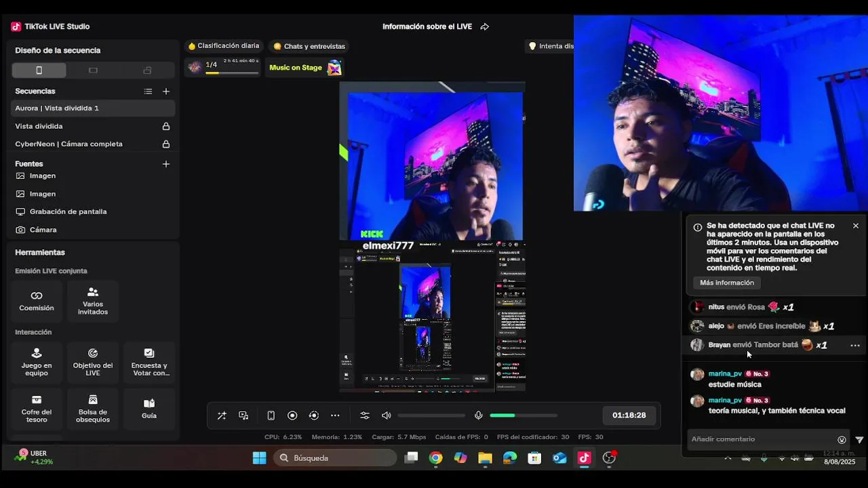Screen dimensions: 868x488
Task: Click the media music overlay icon
Action: [x=243, y=415]
